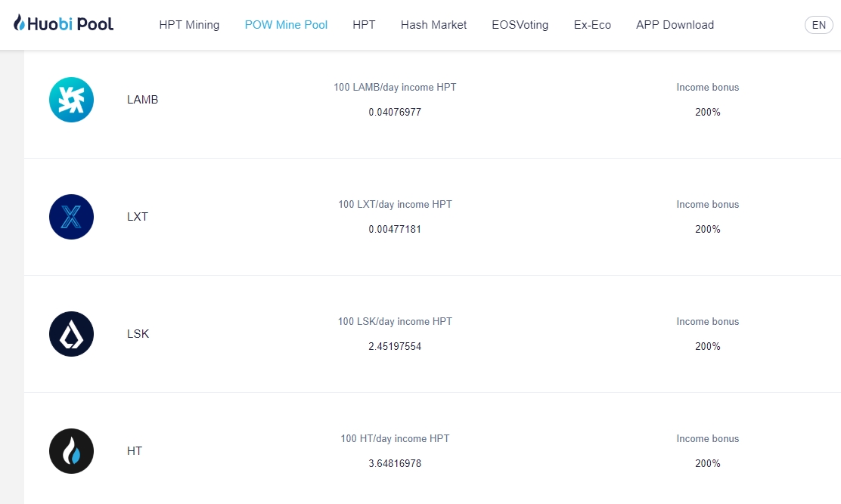
Task: Click '100 LAMB/day income HPT' label
Action: click(x=395, y=88)
